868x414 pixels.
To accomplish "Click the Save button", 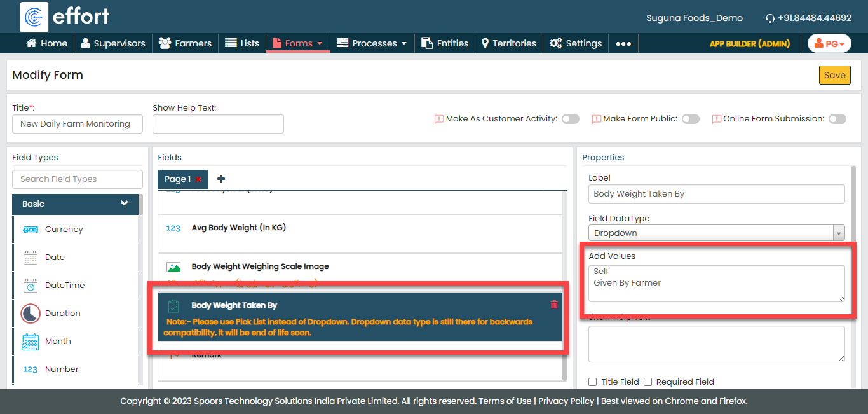I will (834, 75).
